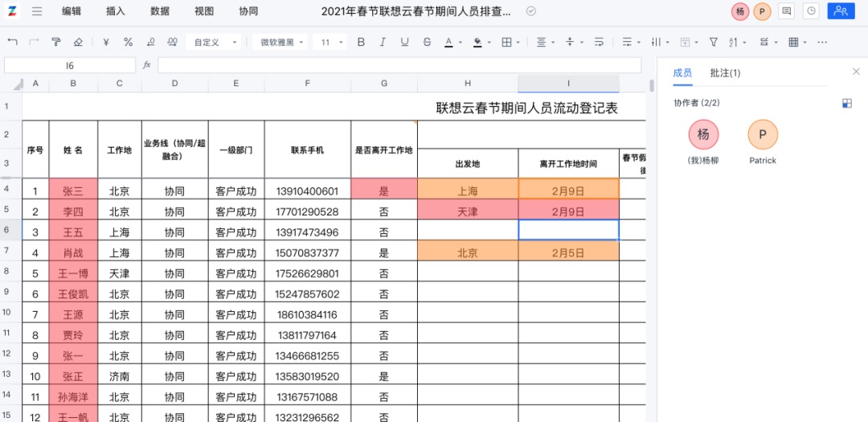The height and width of the screenshot is (422, 868).
Task: Apply the current font color
Action: coord(449,42)
